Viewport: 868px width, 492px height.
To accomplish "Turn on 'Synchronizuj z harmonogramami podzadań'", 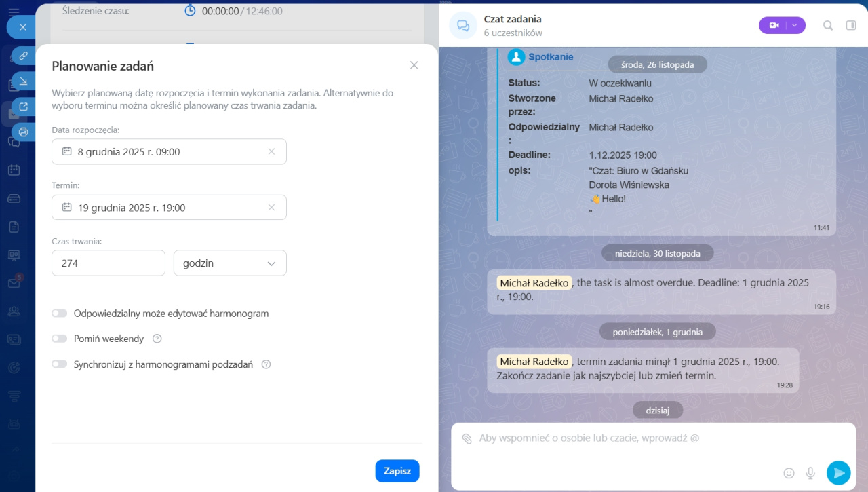I will (x=60, y=364).
